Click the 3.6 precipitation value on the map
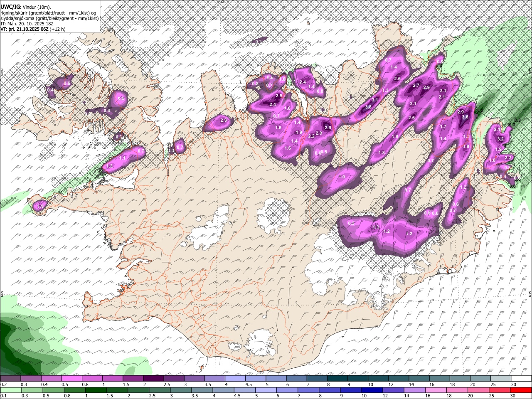 [465, 117]
